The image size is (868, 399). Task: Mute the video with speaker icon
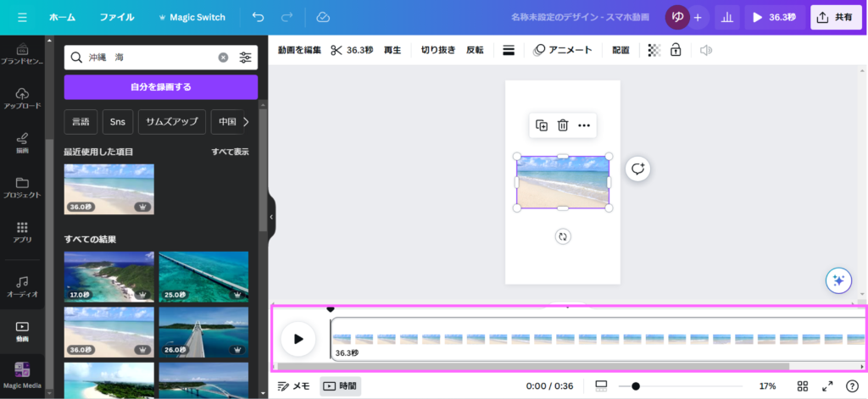[x=706, y=50]
